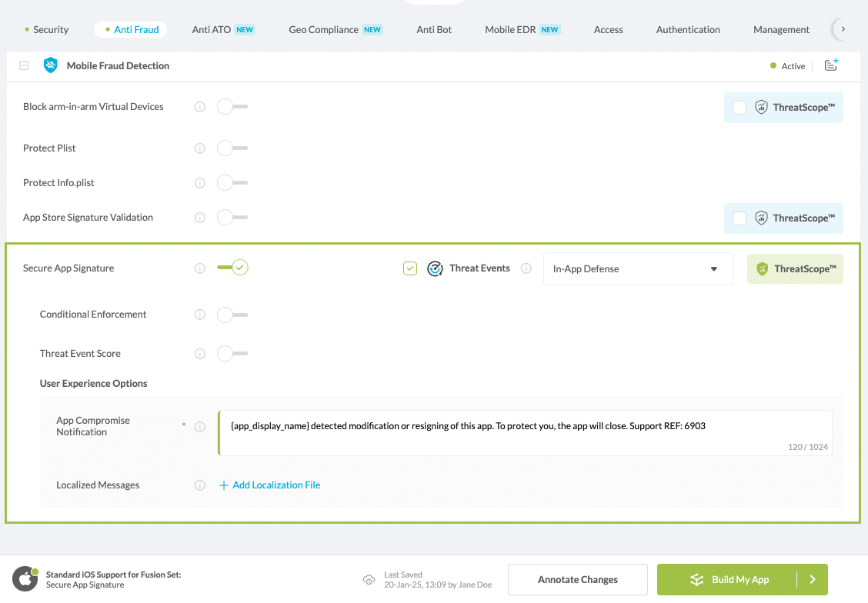Click the ThreatScope icon beside Block arm-in-arm Virtual Devices
868x603 pixels.
click(x=761, y=107)
